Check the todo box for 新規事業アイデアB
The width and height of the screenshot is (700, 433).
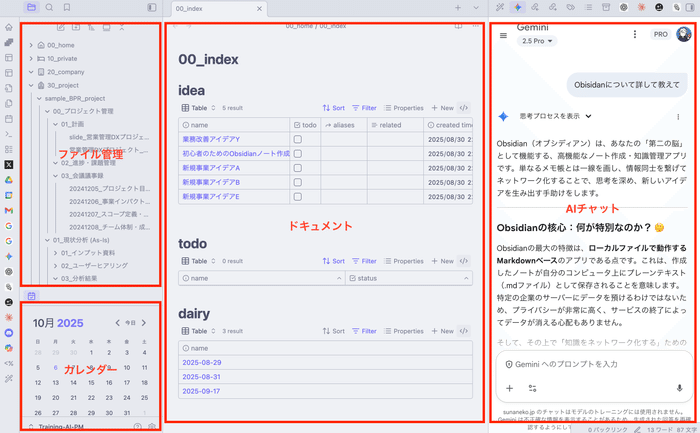point(298,182)
